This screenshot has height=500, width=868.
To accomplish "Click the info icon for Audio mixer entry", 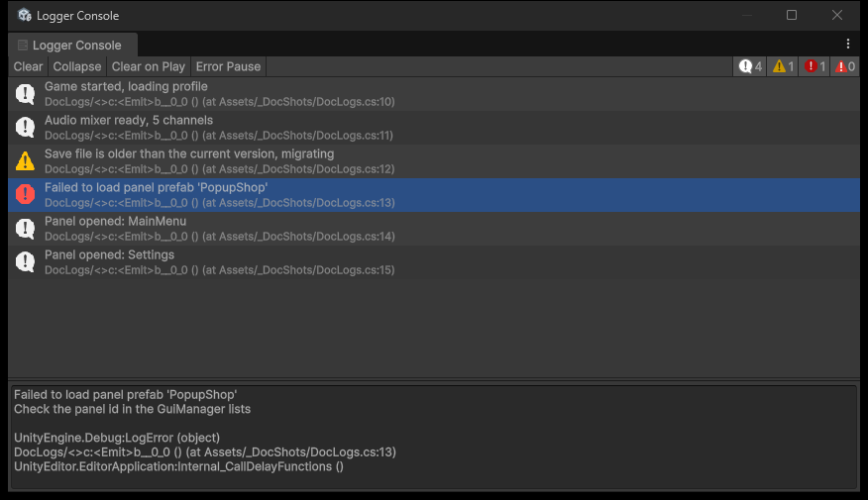I will click(x=25, y=128).
